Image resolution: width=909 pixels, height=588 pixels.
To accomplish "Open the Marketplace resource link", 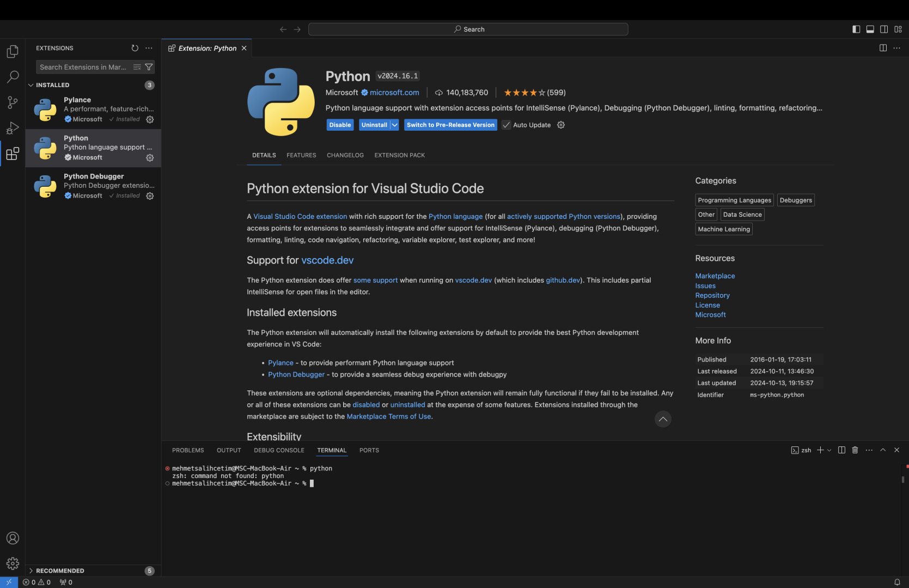I will (x=715, y=276).
